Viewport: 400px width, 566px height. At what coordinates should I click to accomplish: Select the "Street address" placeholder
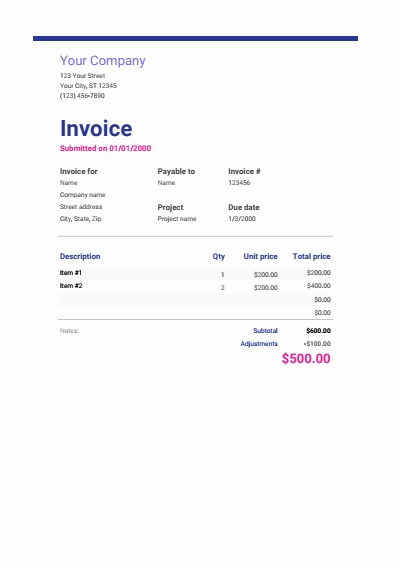(x=81, y=206)
